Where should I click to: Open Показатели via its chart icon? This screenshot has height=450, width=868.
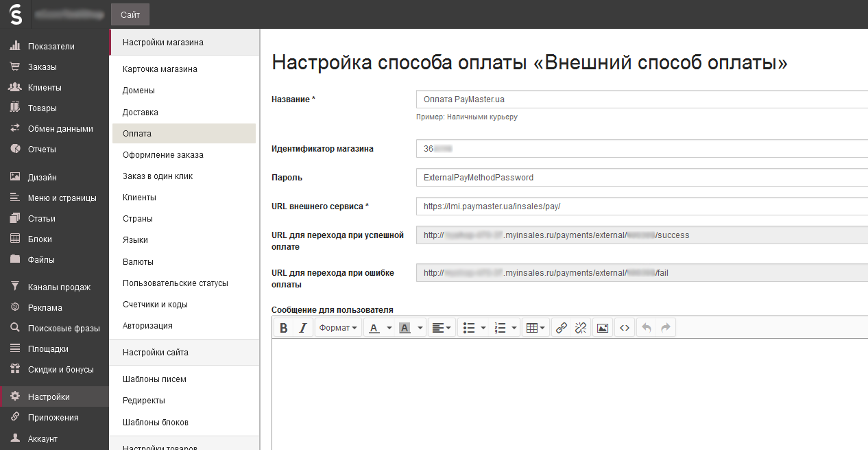[x=14, y=47]
